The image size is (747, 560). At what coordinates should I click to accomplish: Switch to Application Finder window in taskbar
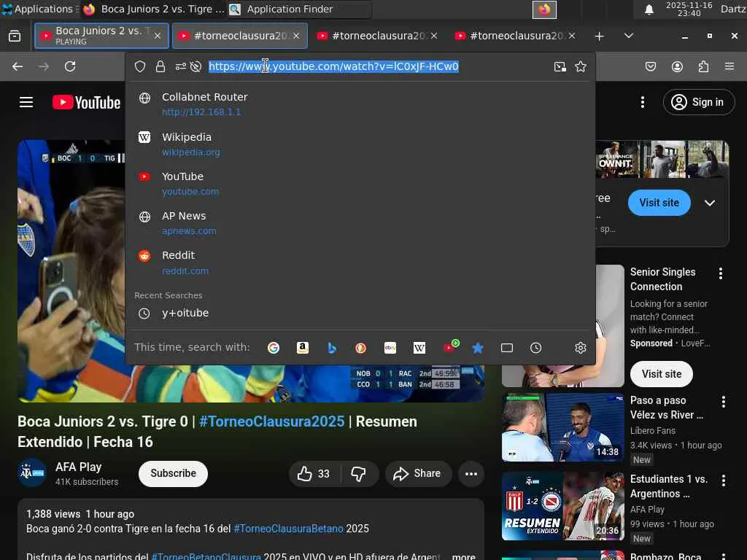[299, 9]
